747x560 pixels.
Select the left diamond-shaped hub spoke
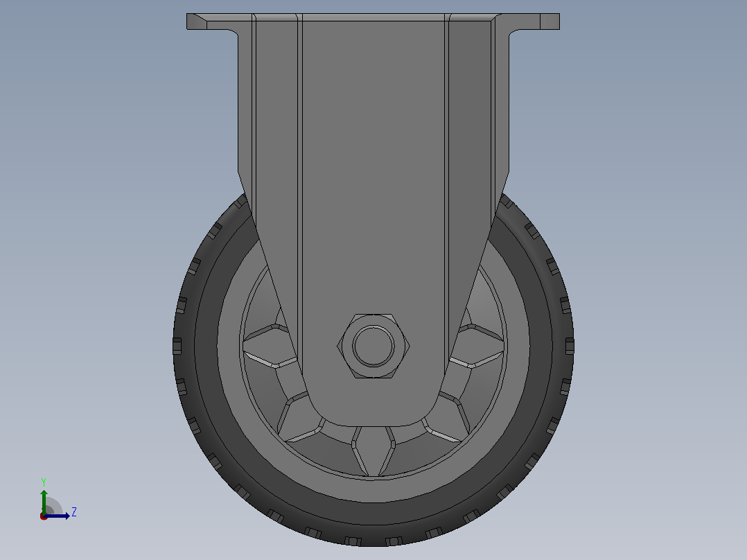[269, 346]
